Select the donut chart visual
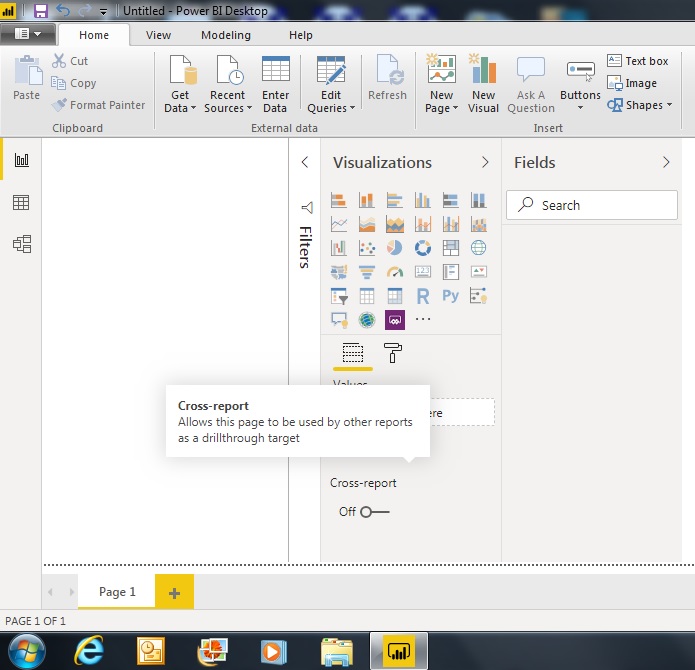Viewport: 695px width, 670px height. [422, 248]
